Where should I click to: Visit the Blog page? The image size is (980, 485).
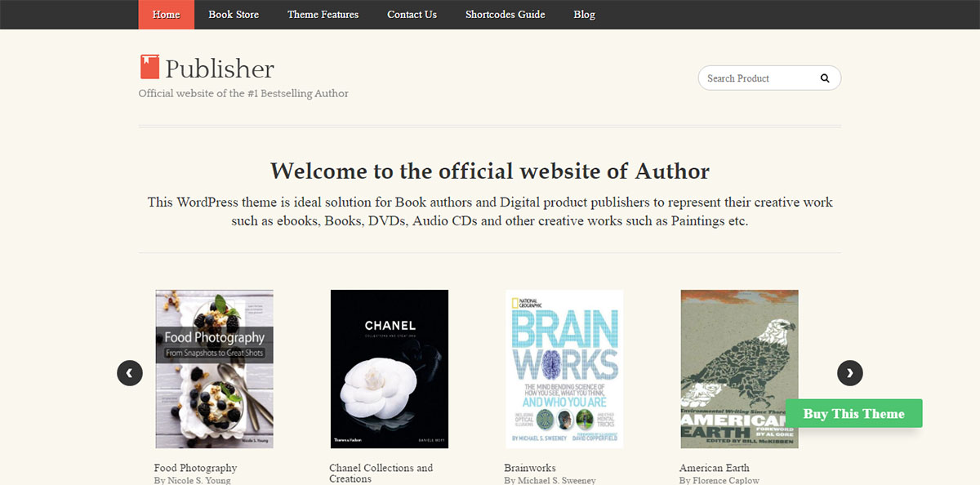pyautogui.click(x=585, y=15)
